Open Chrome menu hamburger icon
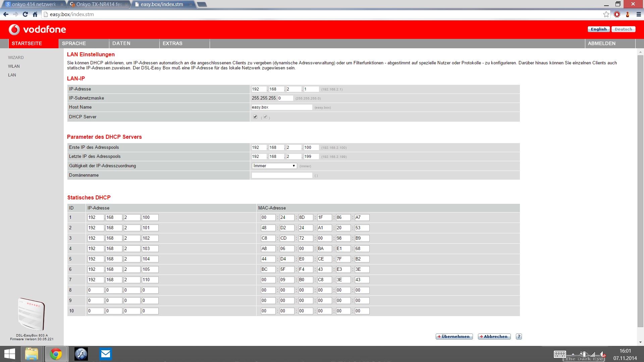 click(x=638, y=14)
